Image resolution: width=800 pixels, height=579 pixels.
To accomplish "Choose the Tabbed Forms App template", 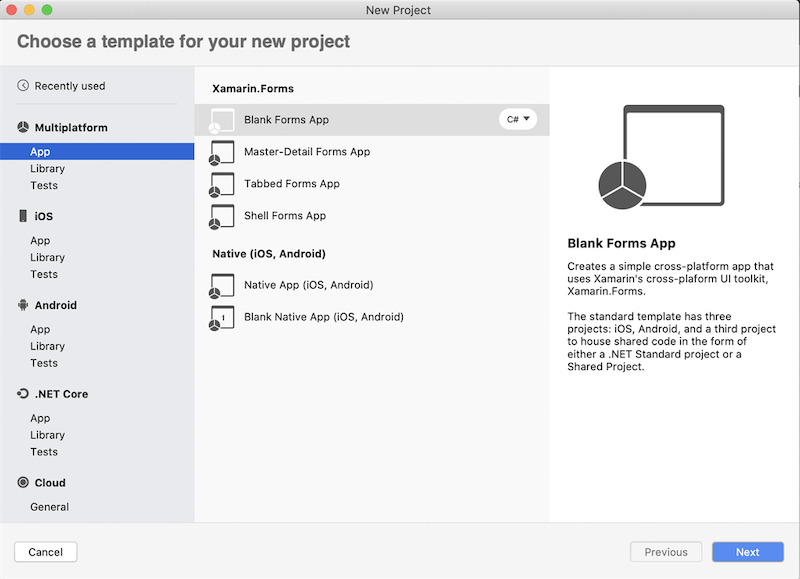I will click(x=372, y=184).
